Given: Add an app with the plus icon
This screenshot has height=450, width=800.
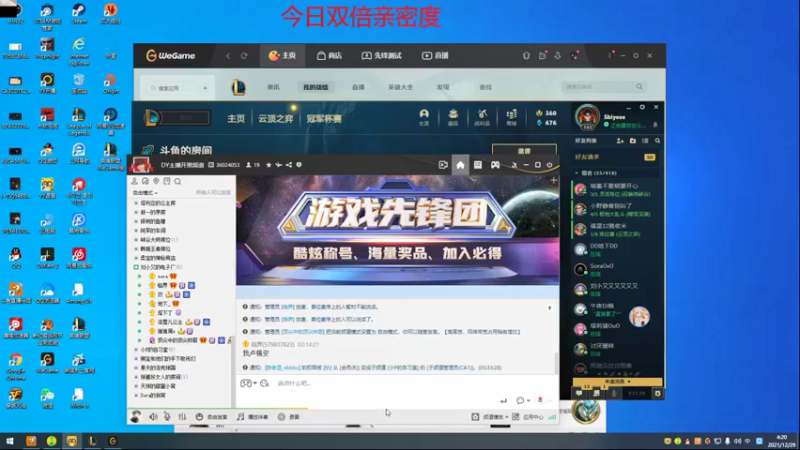Looking at the screenshot, I should 205,88.
